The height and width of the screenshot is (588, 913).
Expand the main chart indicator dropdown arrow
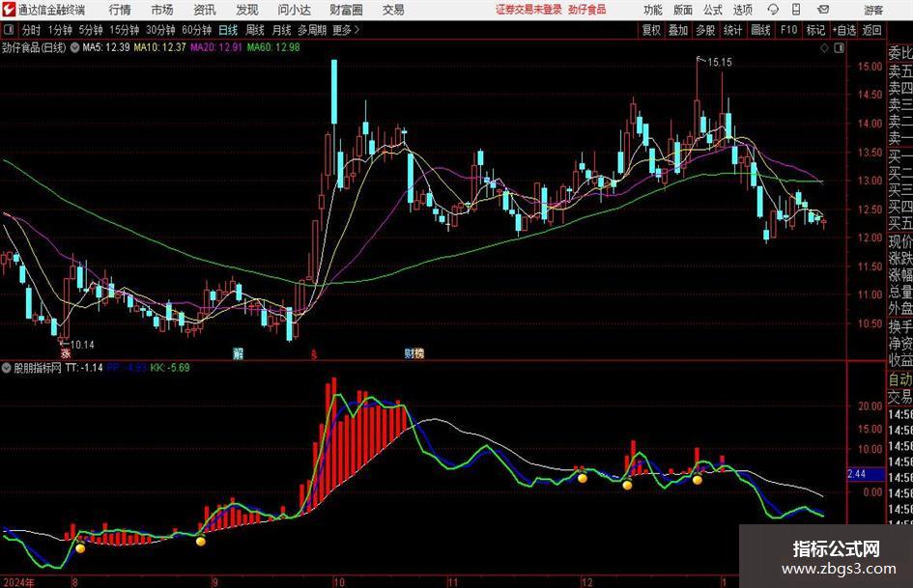point(74,47)
